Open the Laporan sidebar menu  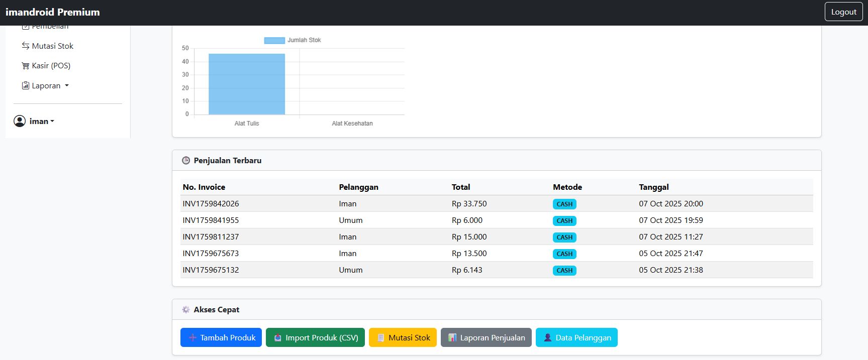[x=45, y=86]
